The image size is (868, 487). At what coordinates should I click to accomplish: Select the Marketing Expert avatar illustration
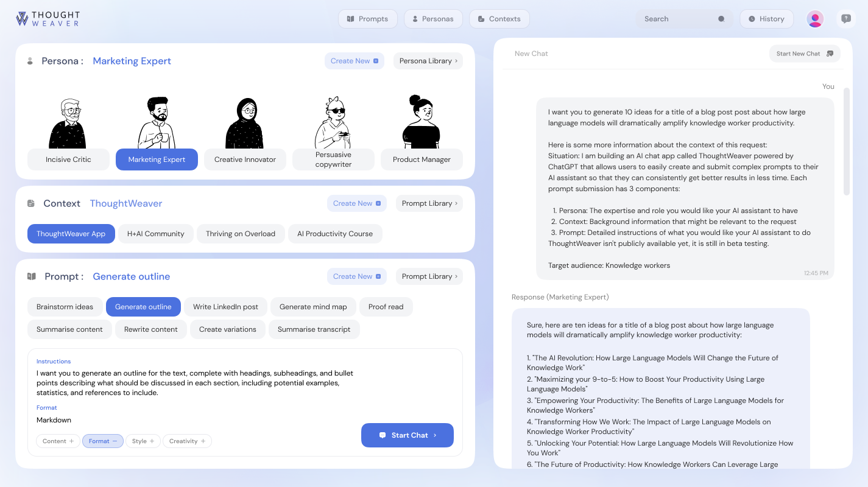point(157,122)
